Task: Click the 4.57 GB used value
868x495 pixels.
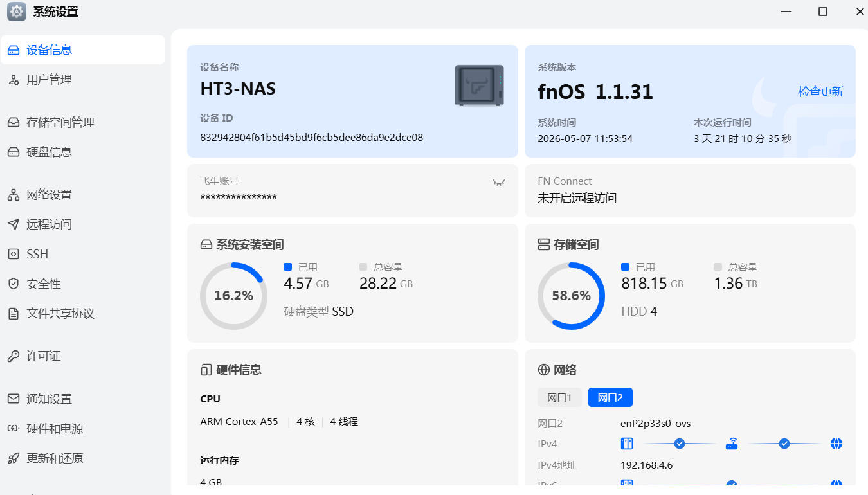Action: [x=306, y=283]
